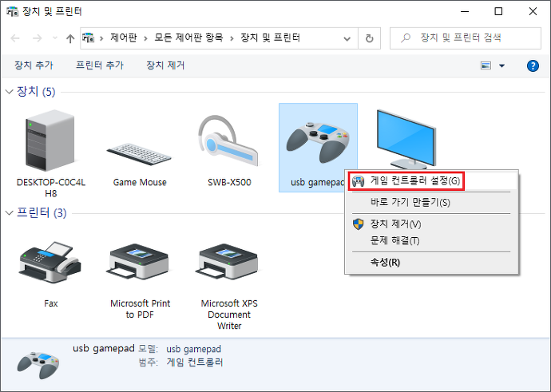The height and width of the screenshot is (392, 551).
Task: Click the view layout icon in toolbar
Action: coord(486,65)
